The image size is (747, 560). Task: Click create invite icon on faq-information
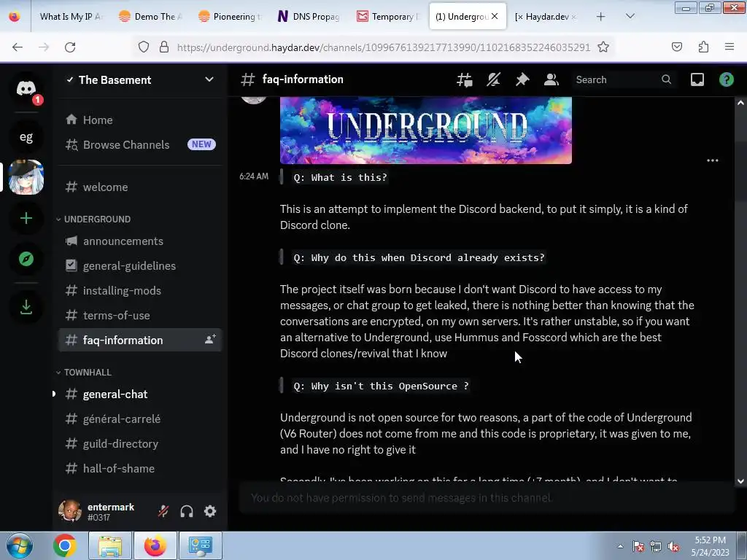coord(210,340)
